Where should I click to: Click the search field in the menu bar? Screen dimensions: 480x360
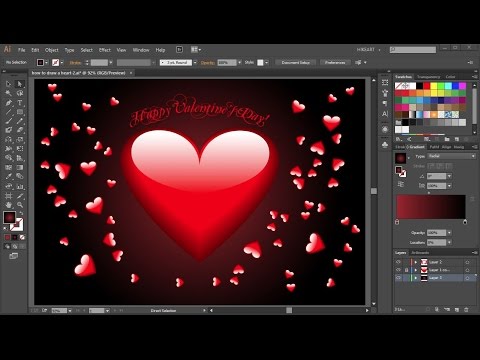413,50
